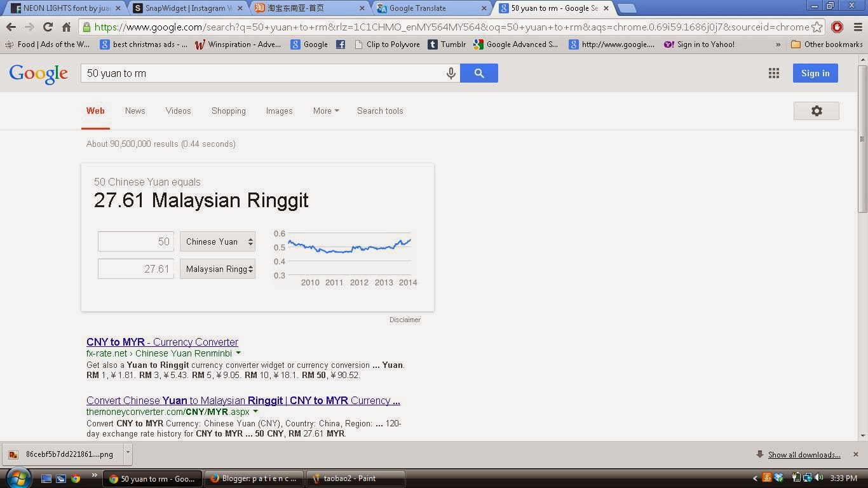Open the Google apps grid
Screen dimensions: 868x488
click(x=774, y=73)
